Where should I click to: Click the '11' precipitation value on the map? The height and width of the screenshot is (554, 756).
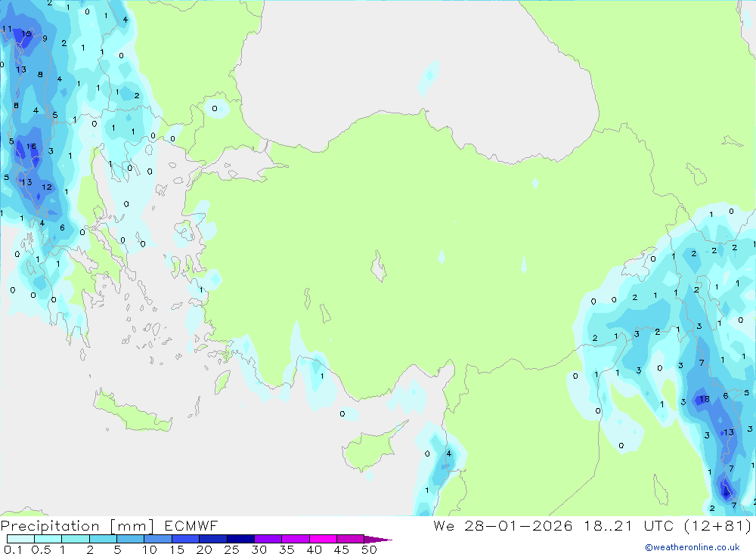pos(7,29)
